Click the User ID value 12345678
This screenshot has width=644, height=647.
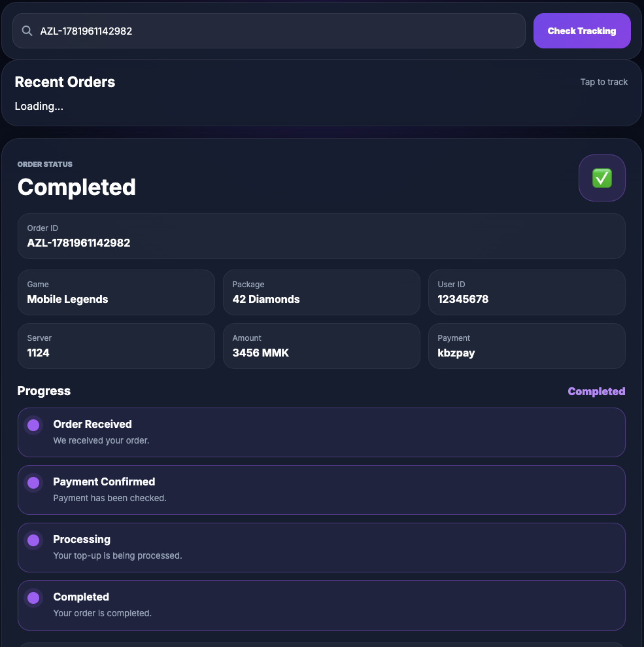(x=463, y=299)
